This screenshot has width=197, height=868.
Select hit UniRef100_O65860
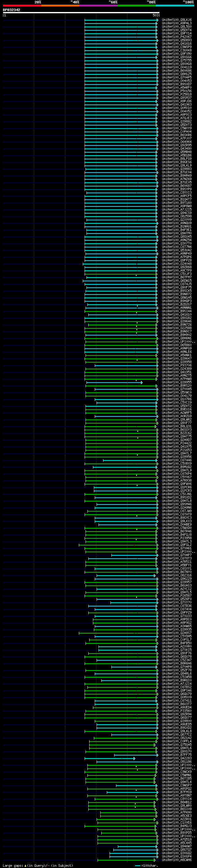coord(177,345)
